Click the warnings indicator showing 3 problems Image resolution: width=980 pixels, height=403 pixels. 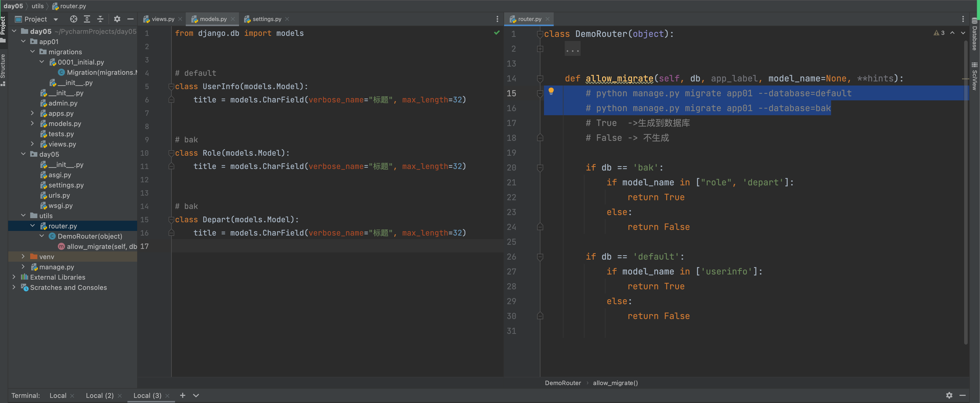coord(939,33)
